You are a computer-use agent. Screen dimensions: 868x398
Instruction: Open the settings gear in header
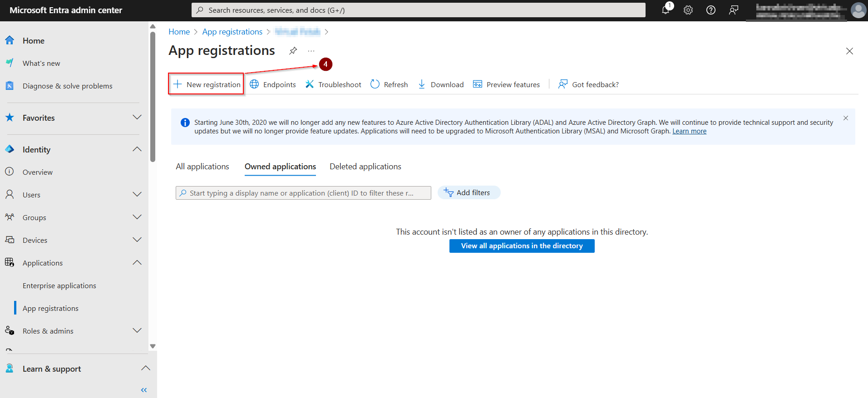click(x=688, y=10)
